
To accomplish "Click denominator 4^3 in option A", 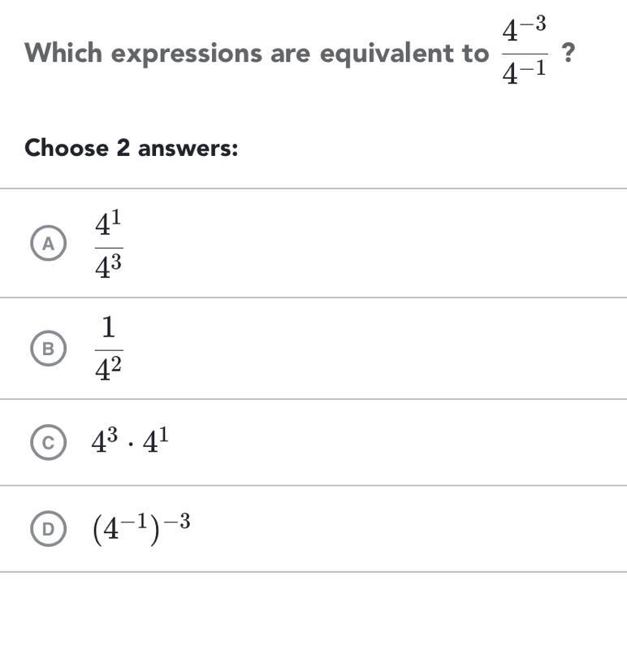I will pos(109,265).
